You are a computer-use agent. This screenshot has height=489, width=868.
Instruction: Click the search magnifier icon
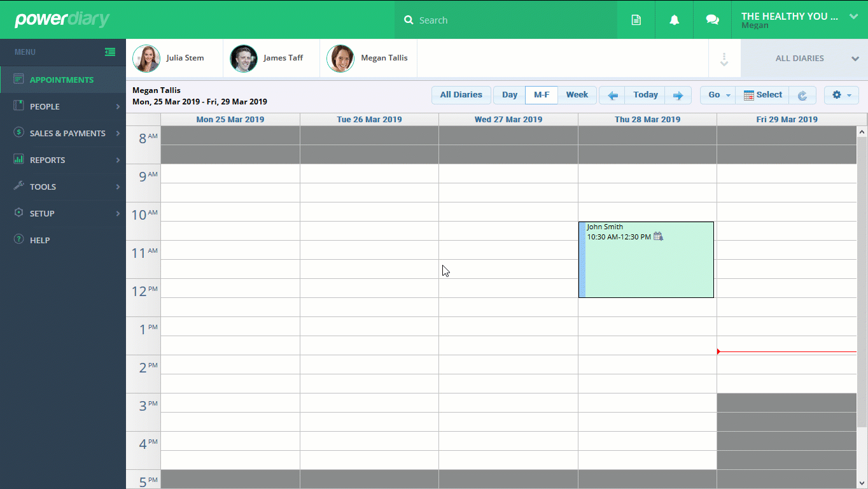(x=409, y=20)
